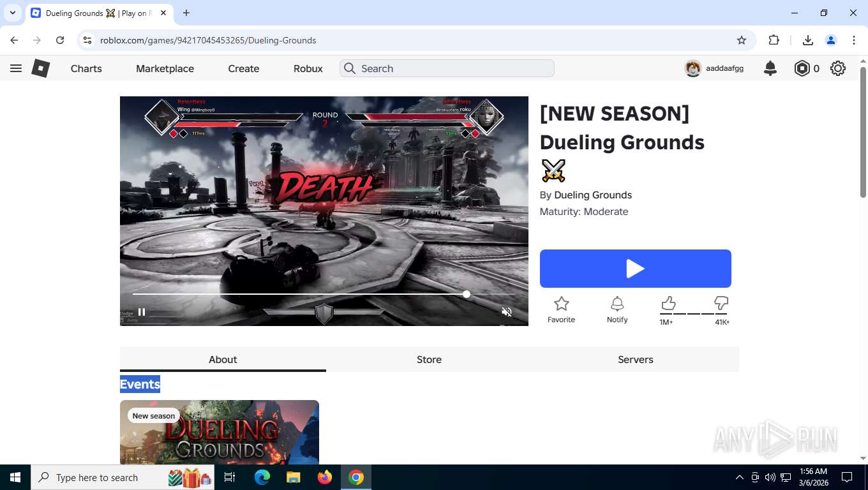The width and height of the screenshot is (868, 490).
Task: Open the Marketplace page
Action: (x=165, y=68)
